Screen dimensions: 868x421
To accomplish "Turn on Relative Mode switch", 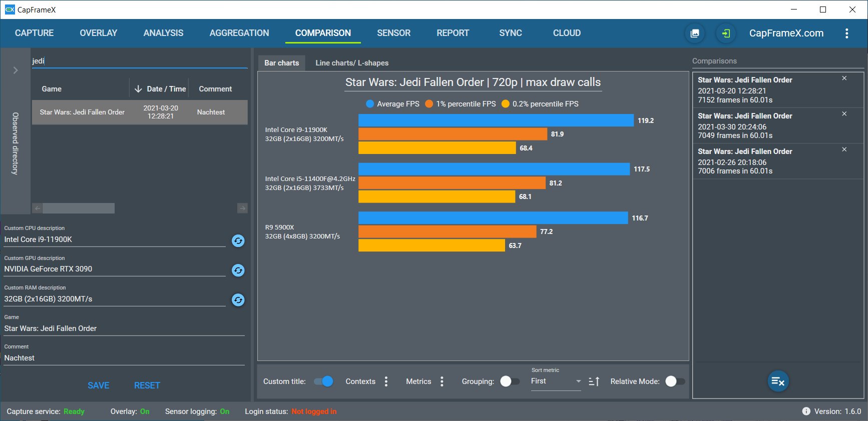I will (675, 381).
